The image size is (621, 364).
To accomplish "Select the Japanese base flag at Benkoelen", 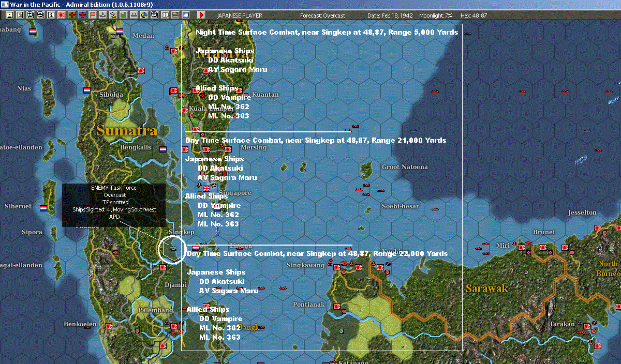I will (x=109, y=327).
